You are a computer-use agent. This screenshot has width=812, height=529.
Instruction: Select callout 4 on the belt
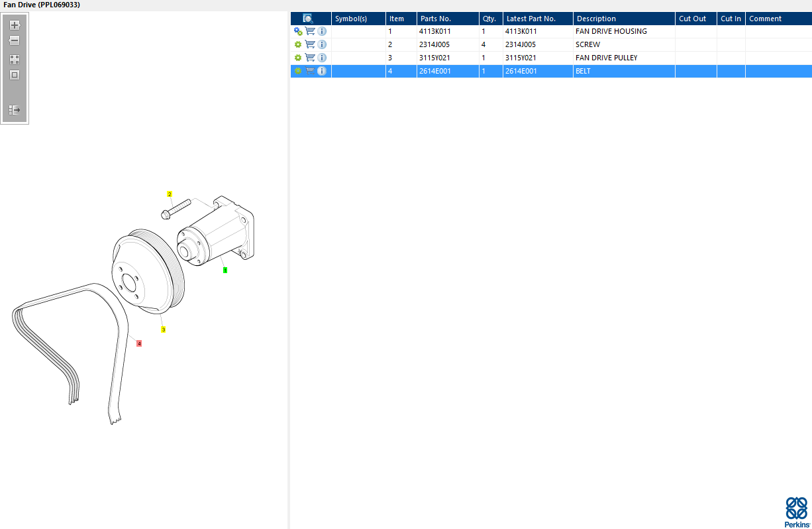pyautogui.click(x=139, y=343)
